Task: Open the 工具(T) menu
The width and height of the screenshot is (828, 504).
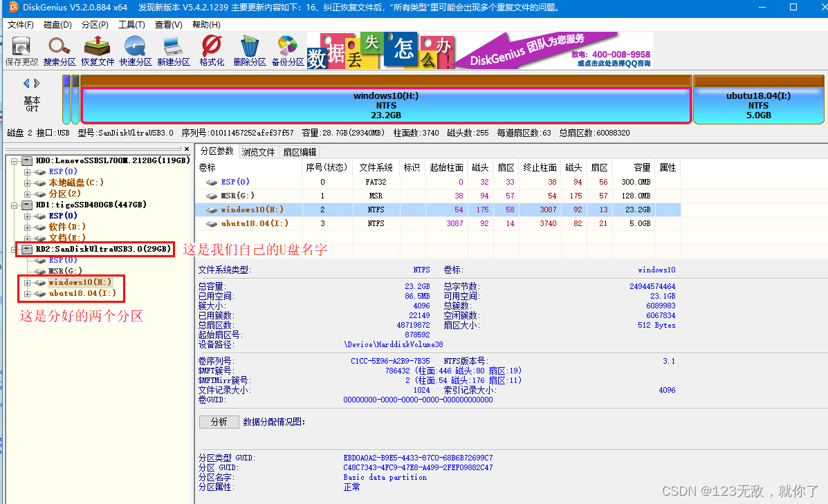Action: point(131,25)
